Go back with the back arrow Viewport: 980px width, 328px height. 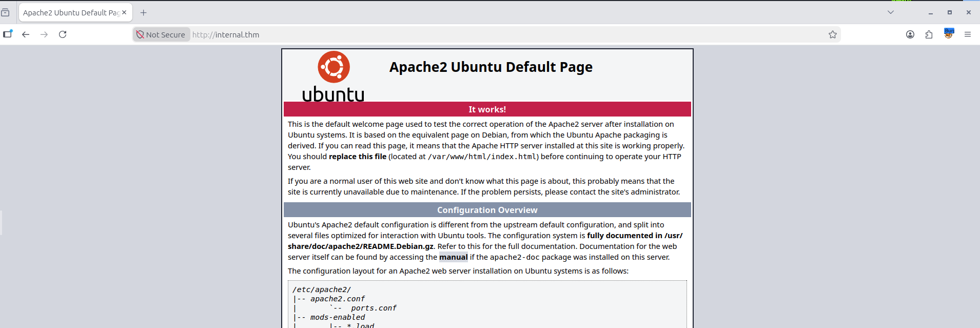(26, 34)
